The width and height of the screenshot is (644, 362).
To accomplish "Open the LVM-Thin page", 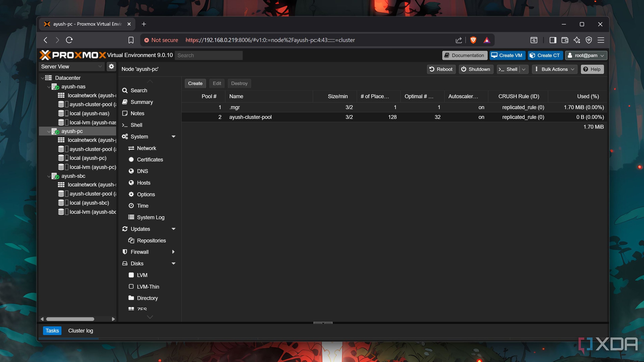I will click(148, 287).
